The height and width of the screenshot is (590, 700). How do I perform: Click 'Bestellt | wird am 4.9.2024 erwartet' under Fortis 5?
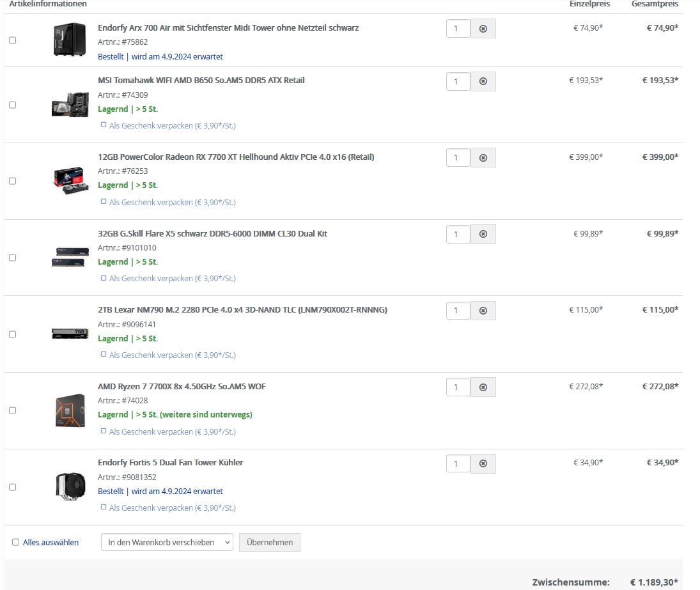click(x=160, y=492)
